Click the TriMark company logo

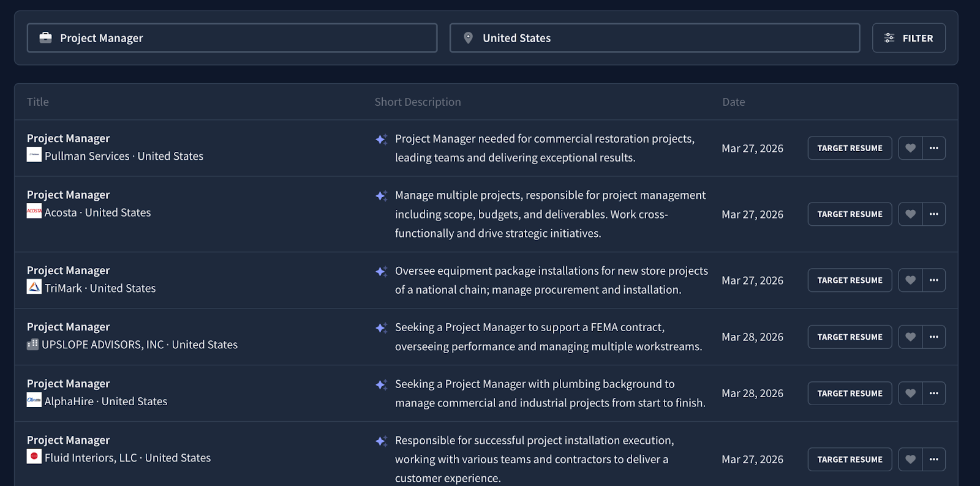34,287
